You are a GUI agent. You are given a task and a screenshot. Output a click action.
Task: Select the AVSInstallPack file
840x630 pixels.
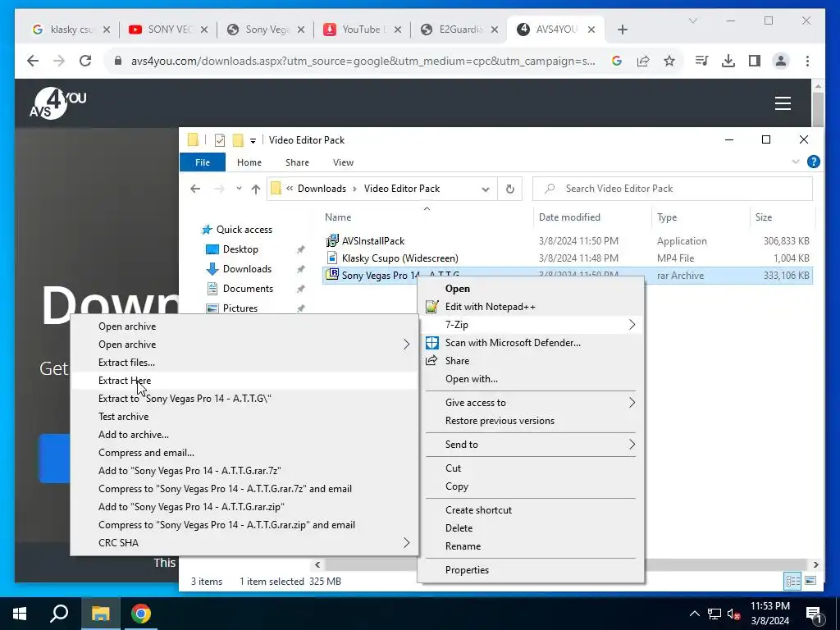(x=373, y=241)
